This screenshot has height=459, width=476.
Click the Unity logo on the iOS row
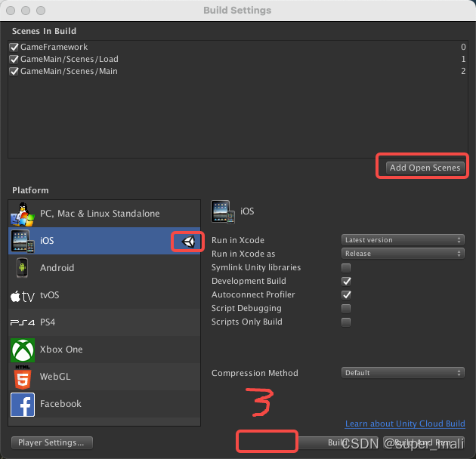pos(188,242)
